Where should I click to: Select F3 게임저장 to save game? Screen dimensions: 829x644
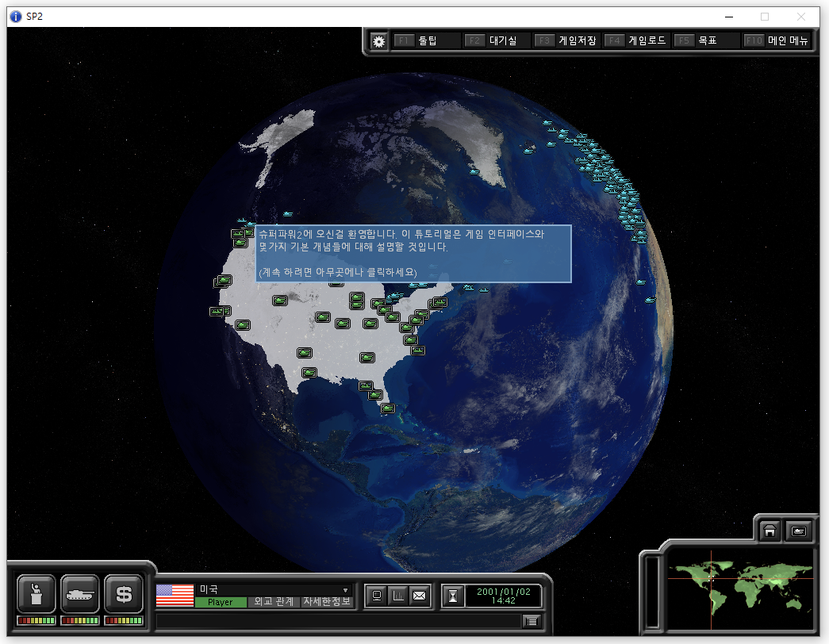tap(566, 40)
